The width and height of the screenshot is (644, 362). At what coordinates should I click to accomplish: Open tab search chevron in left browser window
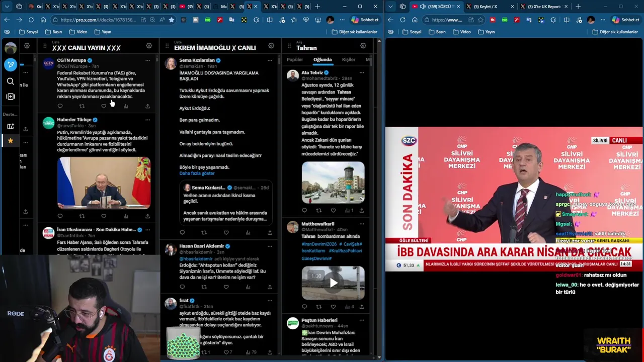pyautogui.click(x=7, y=7)
